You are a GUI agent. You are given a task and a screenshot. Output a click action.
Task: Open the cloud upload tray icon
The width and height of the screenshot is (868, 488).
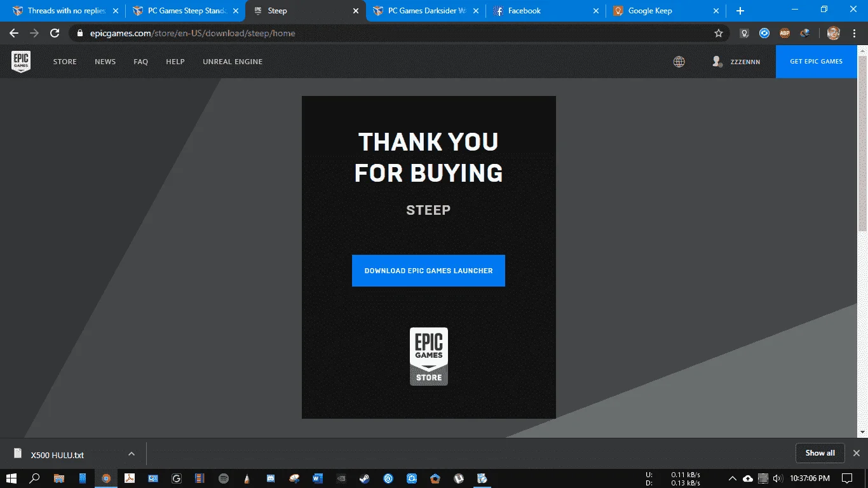point(748,478)
